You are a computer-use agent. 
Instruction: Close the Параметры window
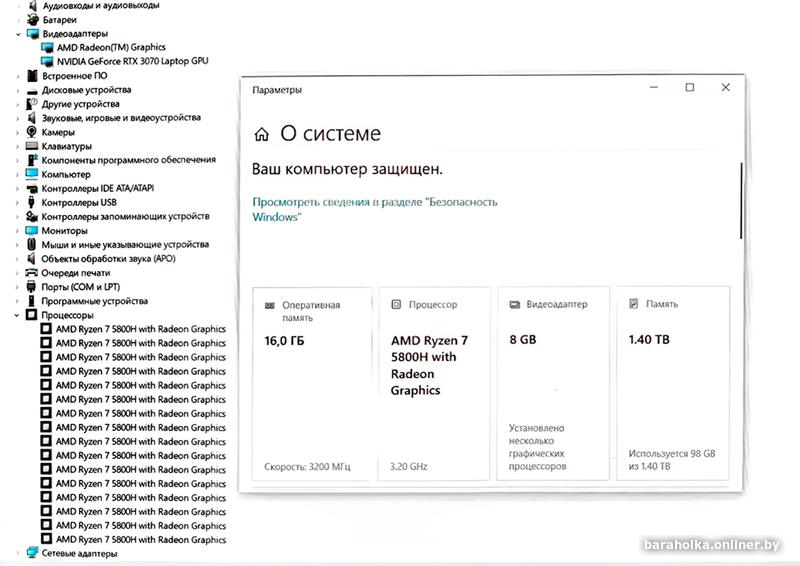pyautogui.click(x=726, y=87)
